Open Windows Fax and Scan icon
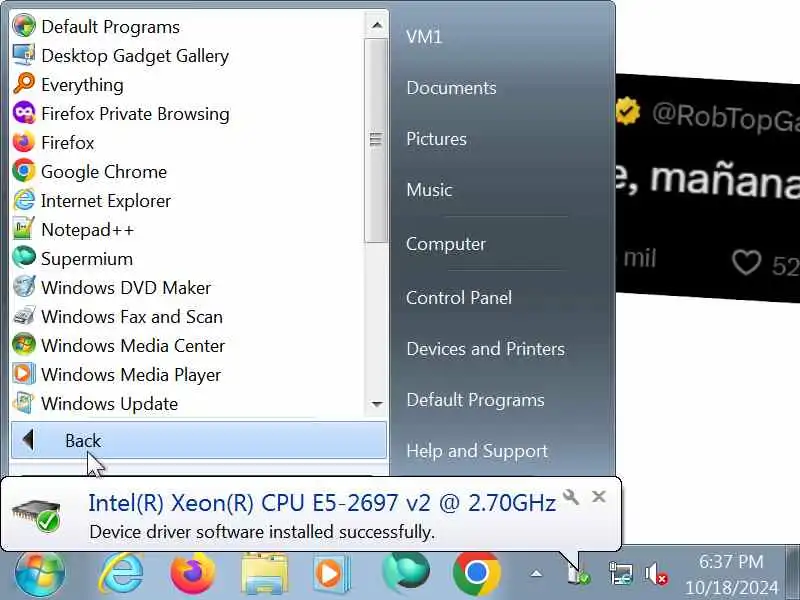The image size is (800, 600). (23, 316)
